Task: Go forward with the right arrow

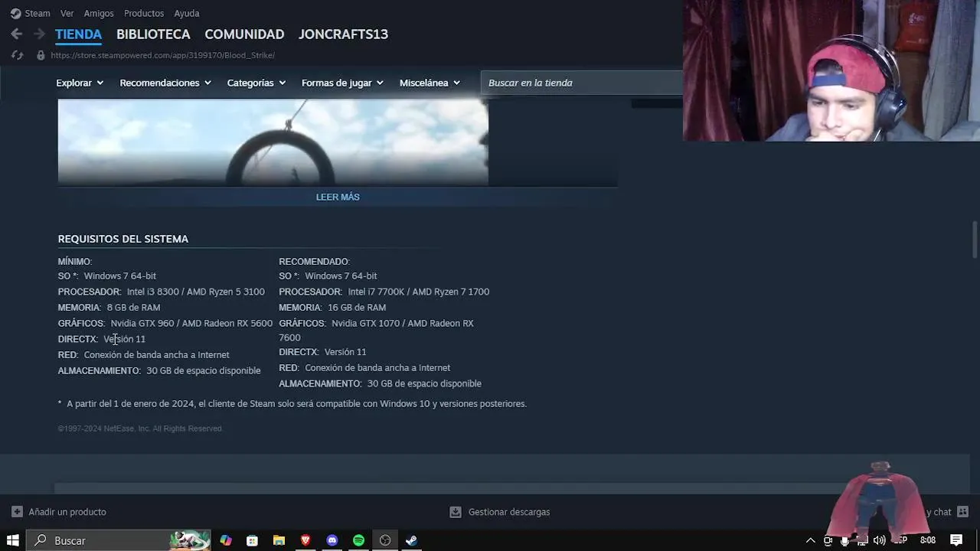Action: (39, 34)
